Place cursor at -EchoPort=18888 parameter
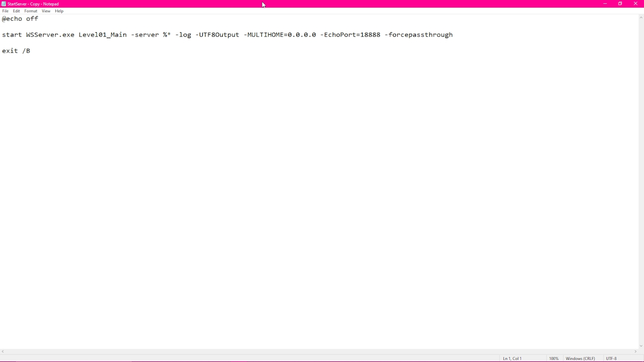This screenshot has height=362, width=644. (x=350, y=35)
